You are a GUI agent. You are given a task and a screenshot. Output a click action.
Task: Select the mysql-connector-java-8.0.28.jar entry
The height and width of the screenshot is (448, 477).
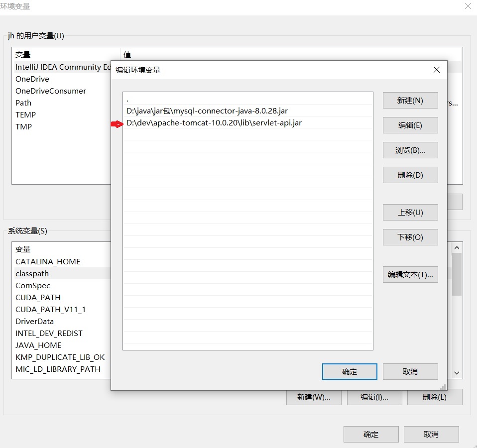click(207, 111)
